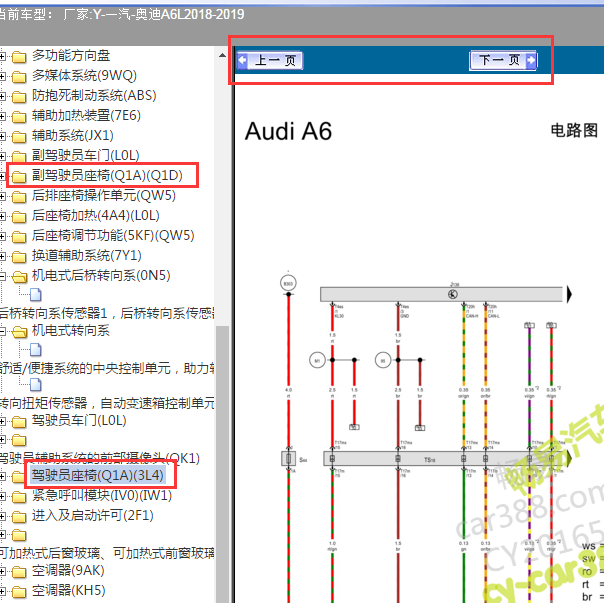Open folder icon for 辅助加热装置(7E6)
This screenshot has width=604, height=603.
click(x=19, y=117)
